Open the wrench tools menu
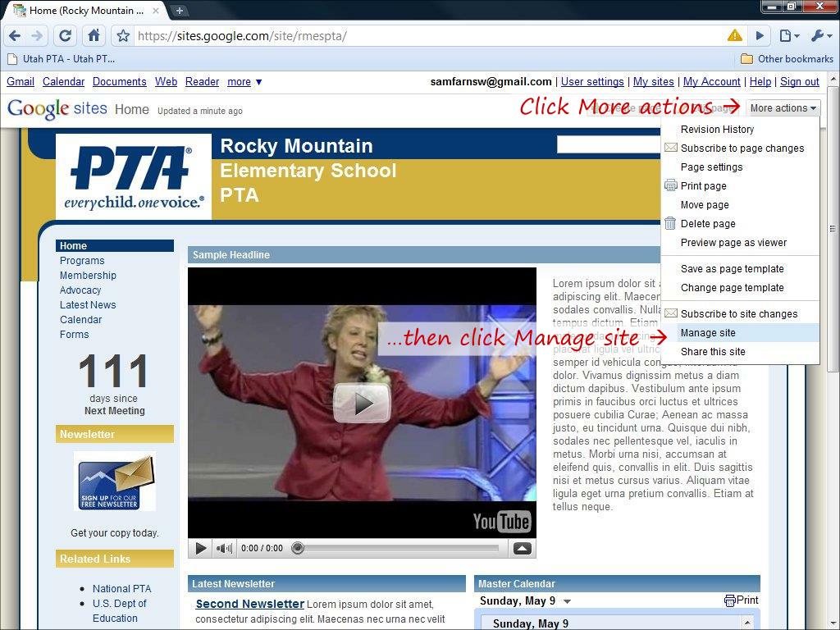 coord(821,36)
